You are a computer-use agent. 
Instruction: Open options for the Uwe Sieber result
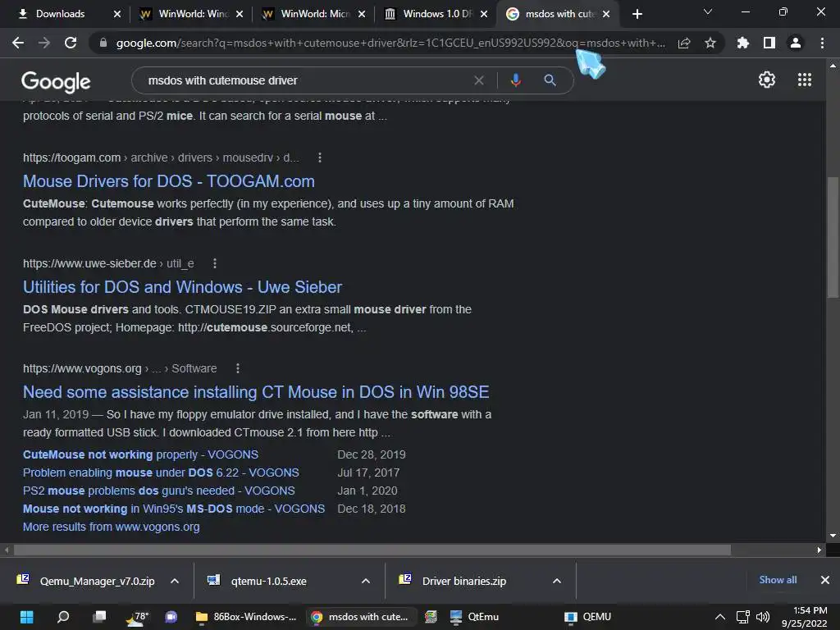click(x=215, y=263)
